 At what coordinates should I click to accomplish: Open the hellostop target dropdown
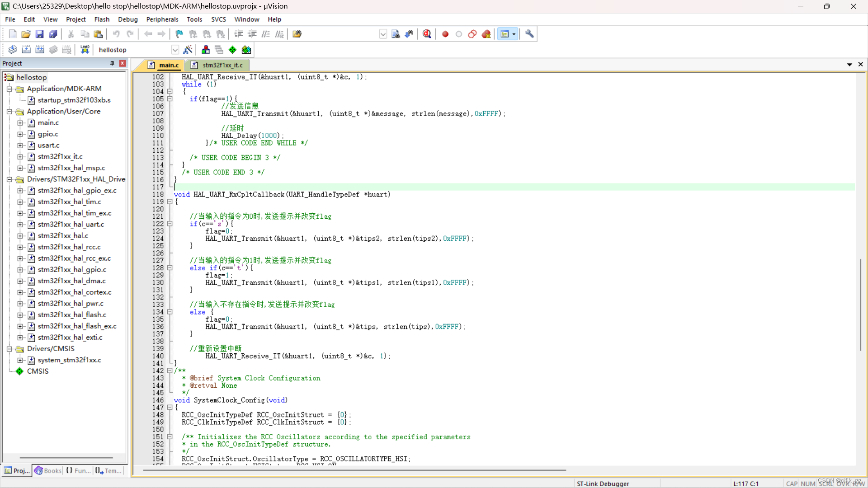pos(175,50)
